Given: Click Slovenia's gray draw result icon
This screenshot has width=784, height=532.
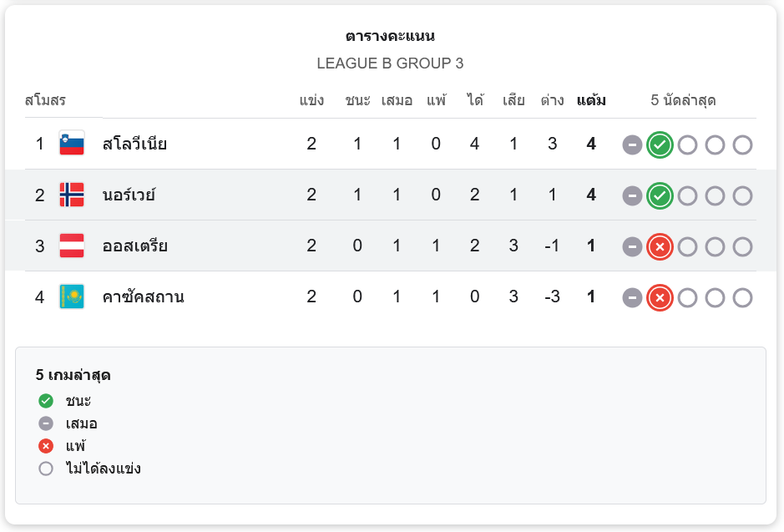Looking at the screenshot, I should [632, 145].
